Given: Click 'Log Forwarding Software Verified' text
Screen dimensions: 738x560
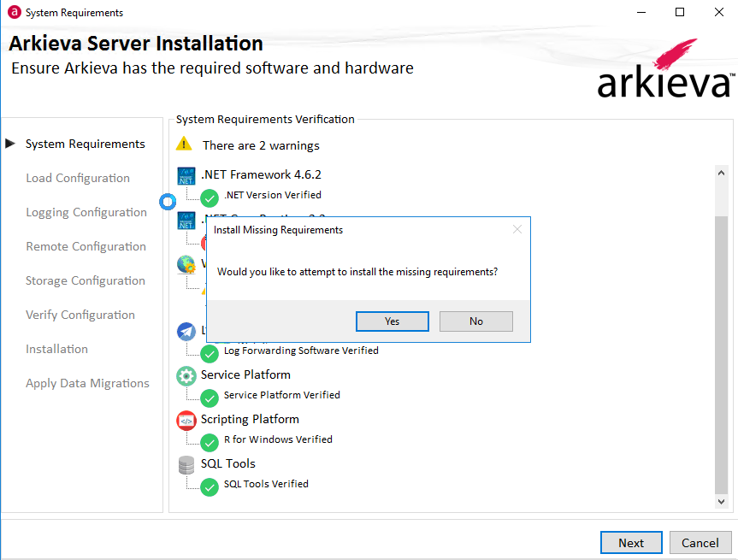Looking at the screenshot, I should [x=301, y=351].
